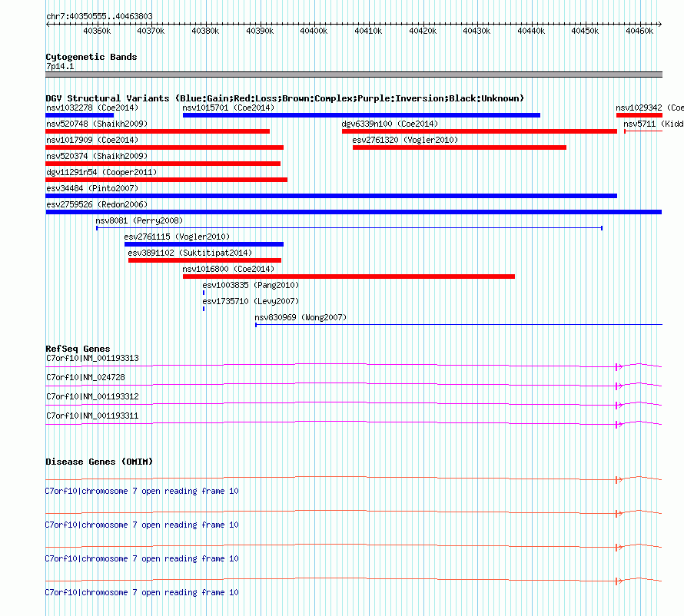Select the nsv830969 (Wong2007) blue line
The image size is (684, 616).
(459, 325)
